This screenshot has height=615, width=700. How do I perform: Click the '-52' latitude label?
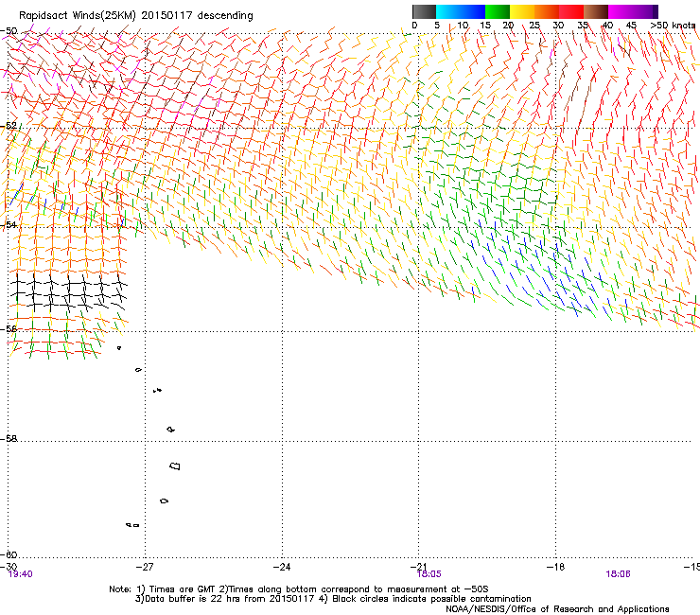tap(9, 126)
